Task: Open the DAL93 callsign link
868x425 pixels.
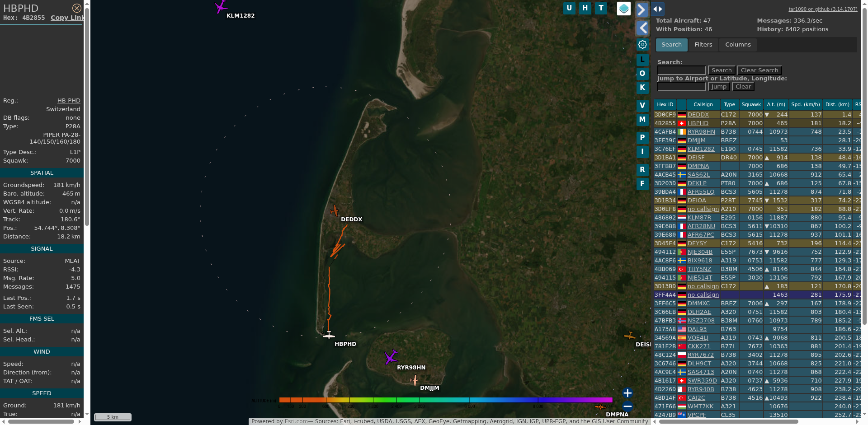Action: click(x=697, y=329)
